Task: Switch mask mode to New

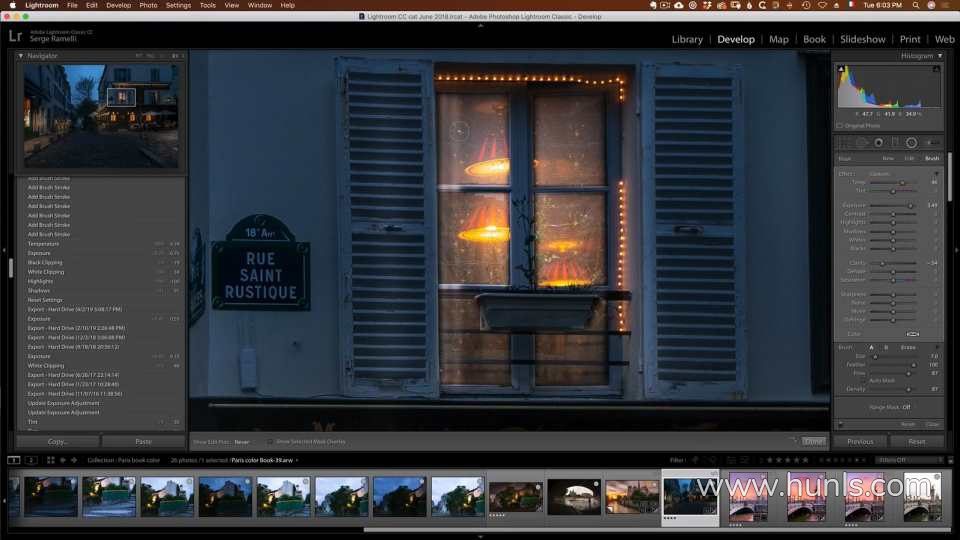Action: coord(888,158)
